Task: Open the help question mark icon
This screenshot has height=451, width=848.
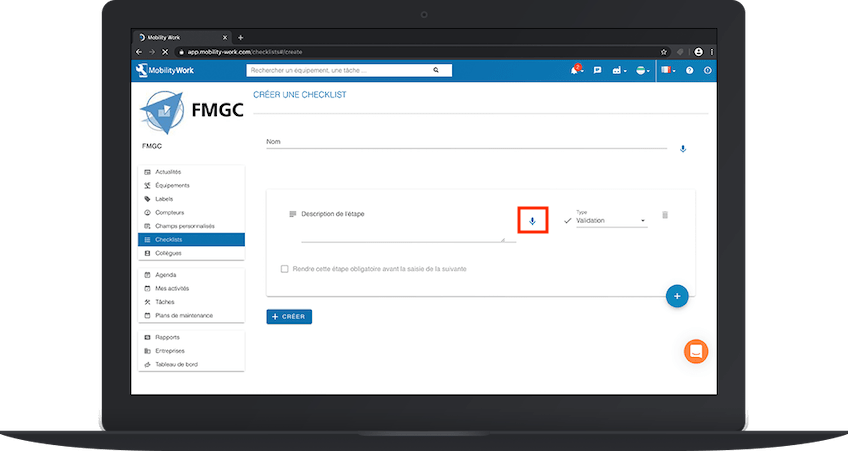Action: (x=690, y=70)
